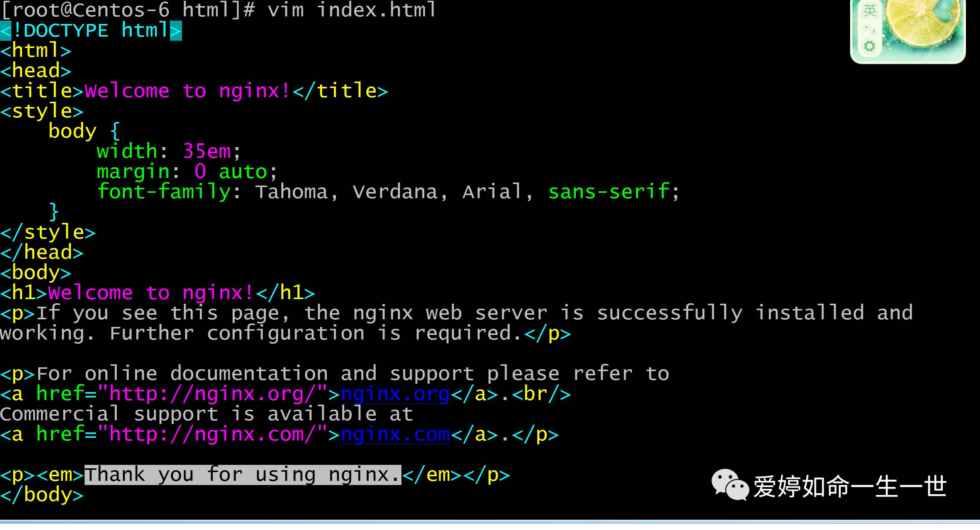The image size is (980, 530).
Task: Click the WeChat logo watermark
Action: coord(730,485)
